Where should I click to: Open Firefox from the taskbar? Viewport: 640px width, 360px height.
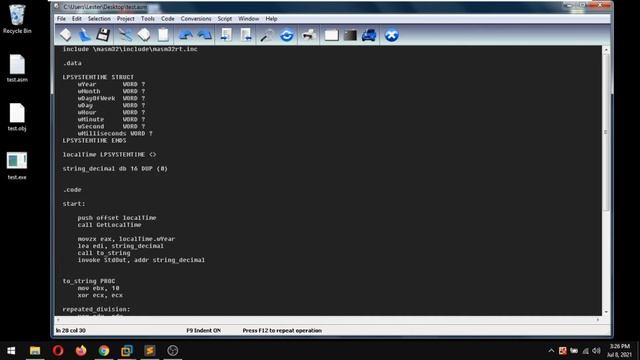[x=81, y=351]
